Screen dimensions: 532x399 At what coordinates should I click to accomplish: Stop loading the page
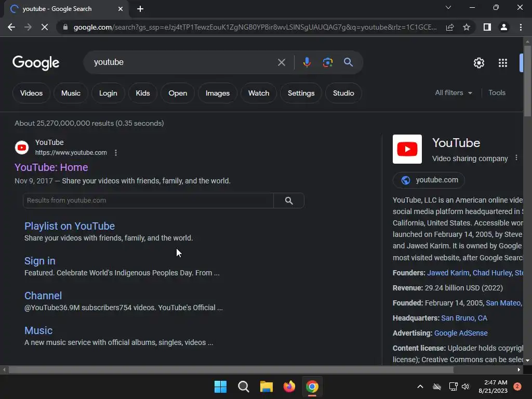click(45, 27)
